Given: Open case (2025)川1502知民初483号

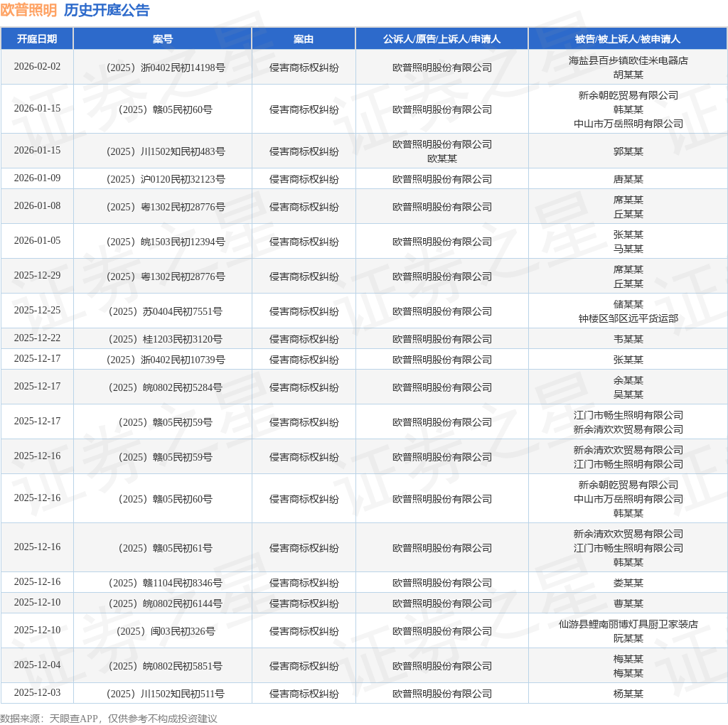Looking at the screenshot, I should [166, 151].
